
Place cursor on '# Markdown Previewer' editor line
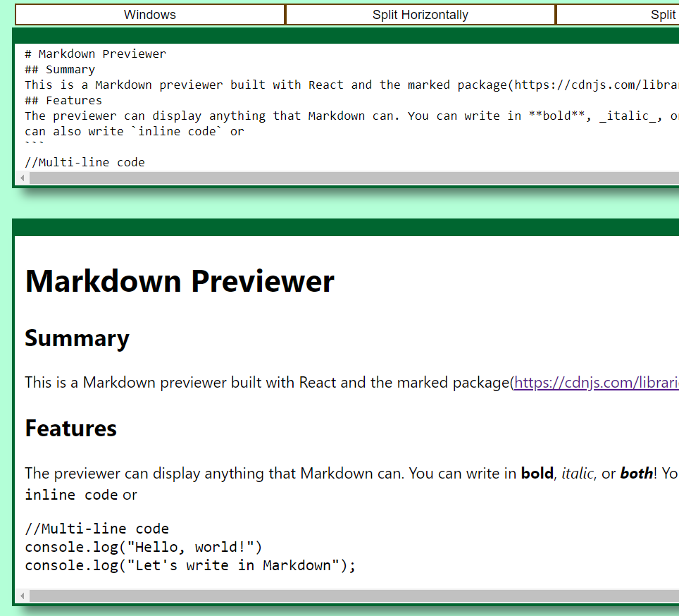tap(95, 54)
